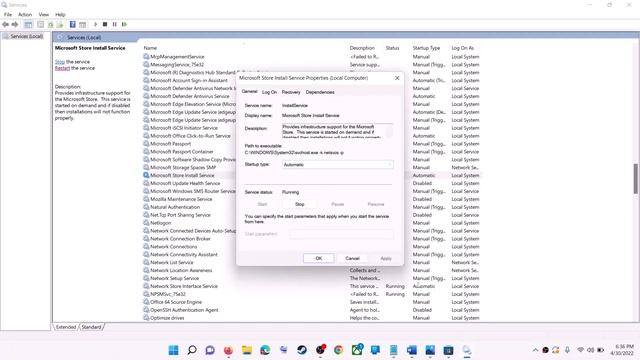
Task: Select Microsoft Update Health Service row
Action: (185, 183)
